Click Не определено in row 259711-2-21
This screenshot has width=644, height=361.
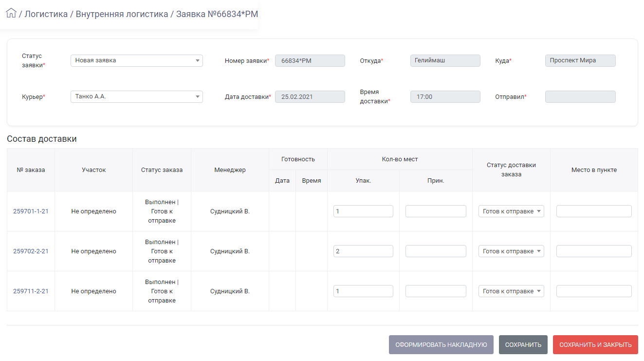pyautogui.click(x=93, y=291)
